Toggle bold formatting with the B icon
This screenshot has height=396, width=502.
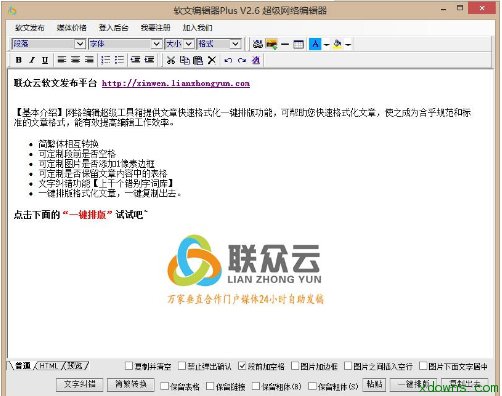pyautogui.click(x=19, y=60)
